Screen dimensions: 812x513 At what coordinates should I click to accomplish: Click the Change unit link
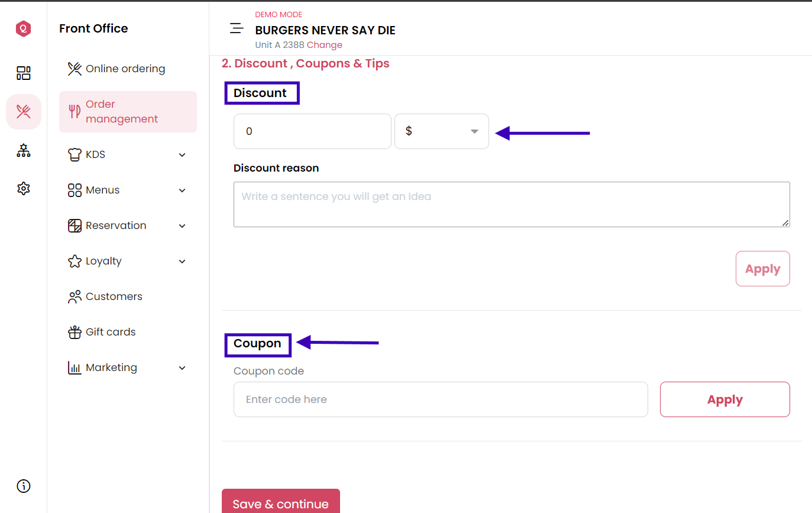(324, 45)
